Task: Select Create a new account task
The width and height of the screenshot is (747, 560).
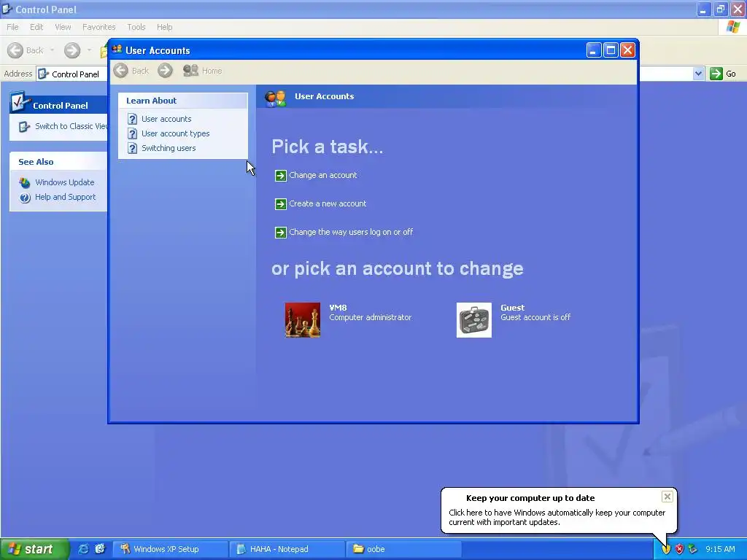Action: (x=328, y=204)
